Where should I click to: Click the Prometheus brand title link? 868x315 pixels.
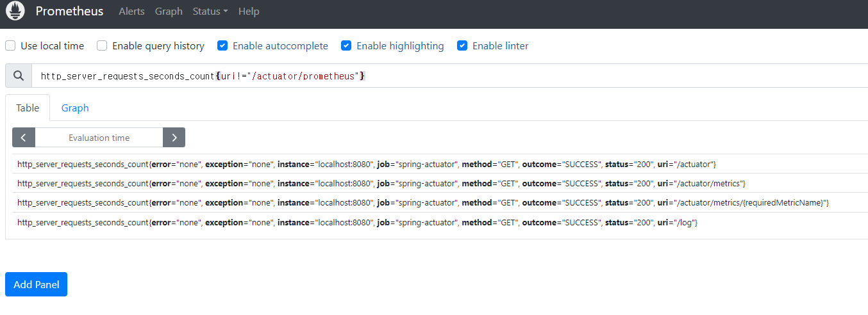click(x=69, y=12)
